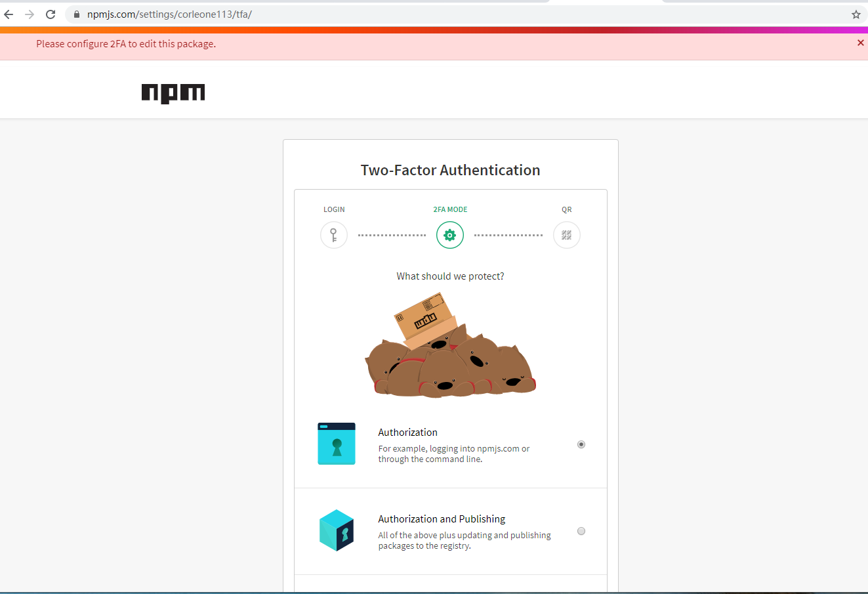Select the Authorization radio button

point(581,444)
